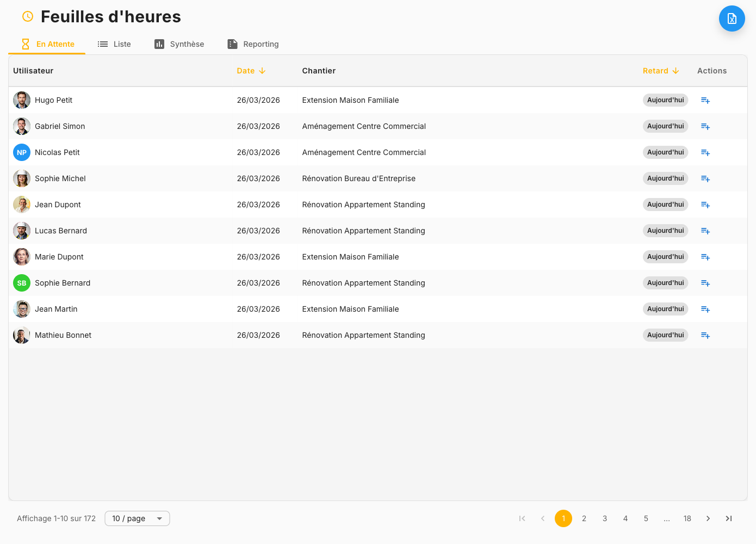756x544 pixels.
Task: Open the Synthèse tab
Action: (x=179, y=44)
